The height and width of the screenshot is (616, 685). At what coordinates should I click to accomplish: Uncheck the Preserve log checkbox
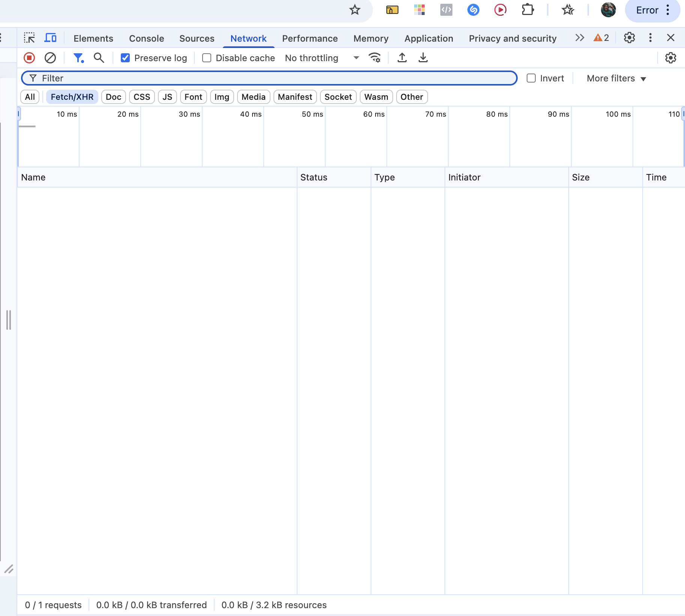tap(125, 58)
